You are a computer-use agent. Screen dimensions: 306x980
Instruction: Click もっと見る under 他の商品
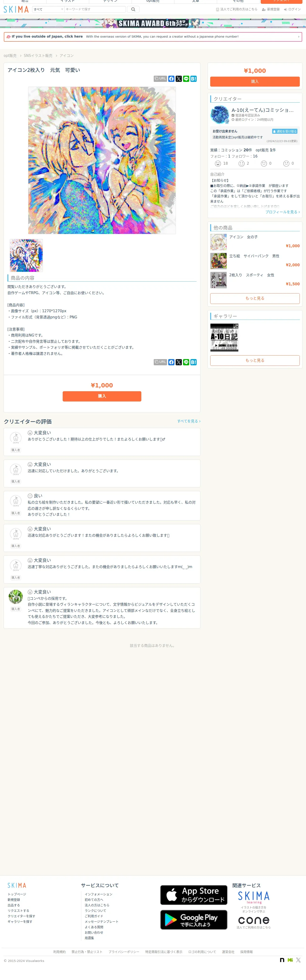click(255, 298)
